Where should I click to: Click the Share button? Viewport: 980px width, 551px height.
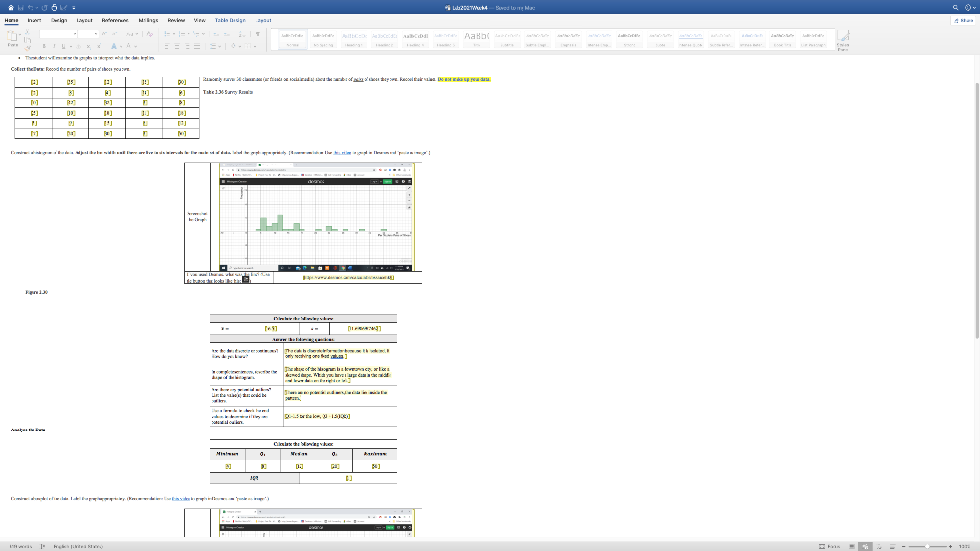[x=964, y=21]
